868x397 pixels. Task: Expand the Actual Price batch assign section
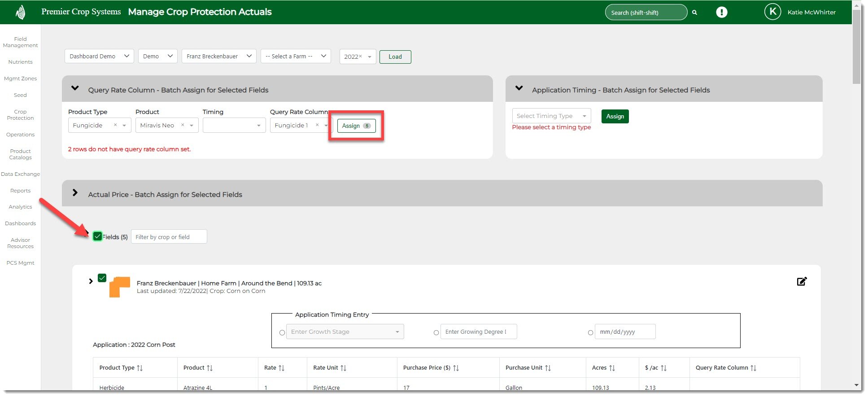click(x=75, y=193)
